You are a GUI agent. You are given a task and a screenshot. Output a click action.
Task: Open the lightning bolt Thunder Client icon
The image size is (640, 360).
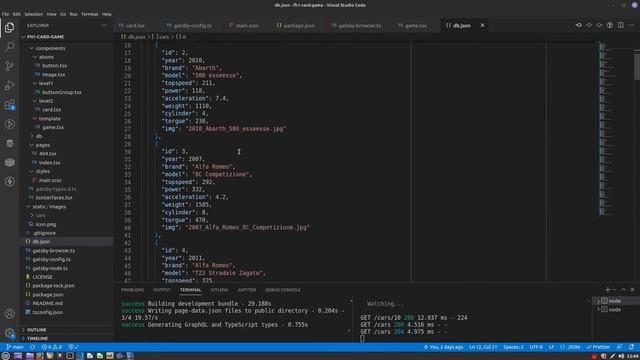click(x=9, y=182)
